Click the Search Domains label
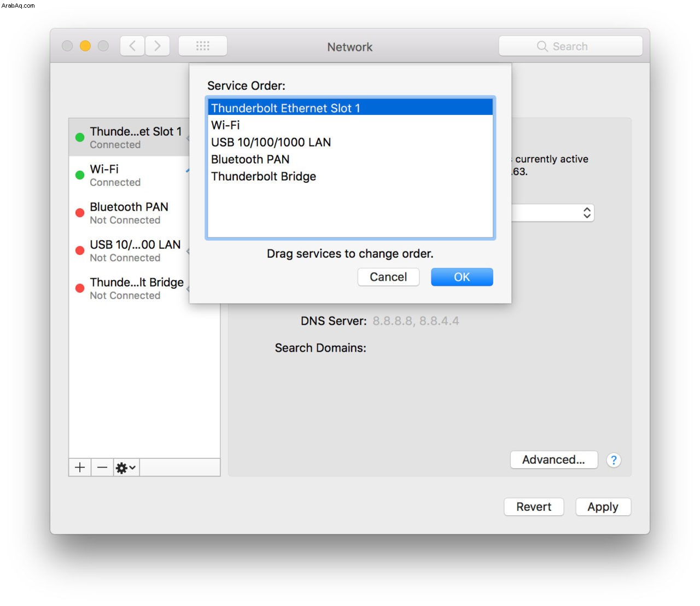This screenshot has height=606, width=700. pos(320,348)
